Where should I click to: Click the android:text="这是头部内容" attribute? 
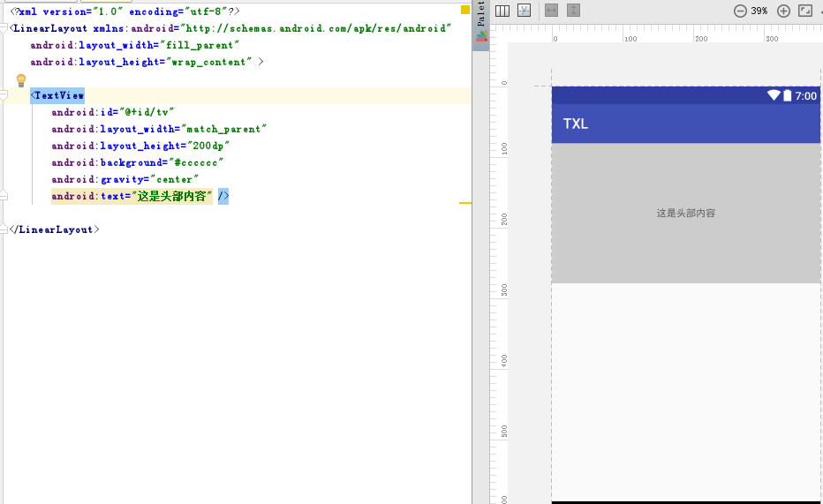132,196
